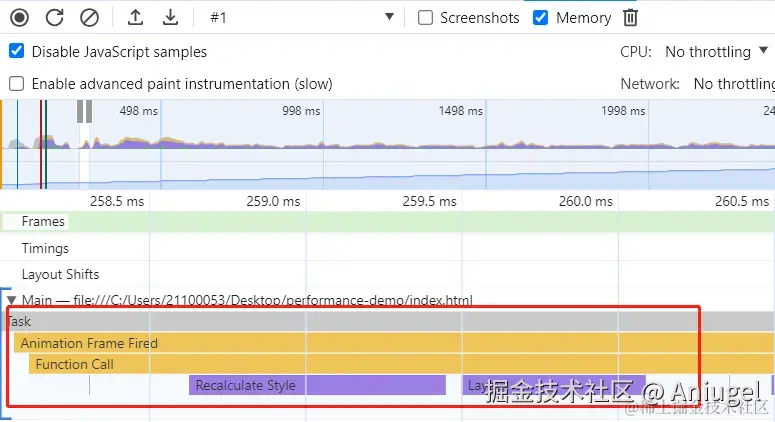Select the Frames track
Image resolution: width=775 pixels, height=422 pixels.
click(43, 222)
